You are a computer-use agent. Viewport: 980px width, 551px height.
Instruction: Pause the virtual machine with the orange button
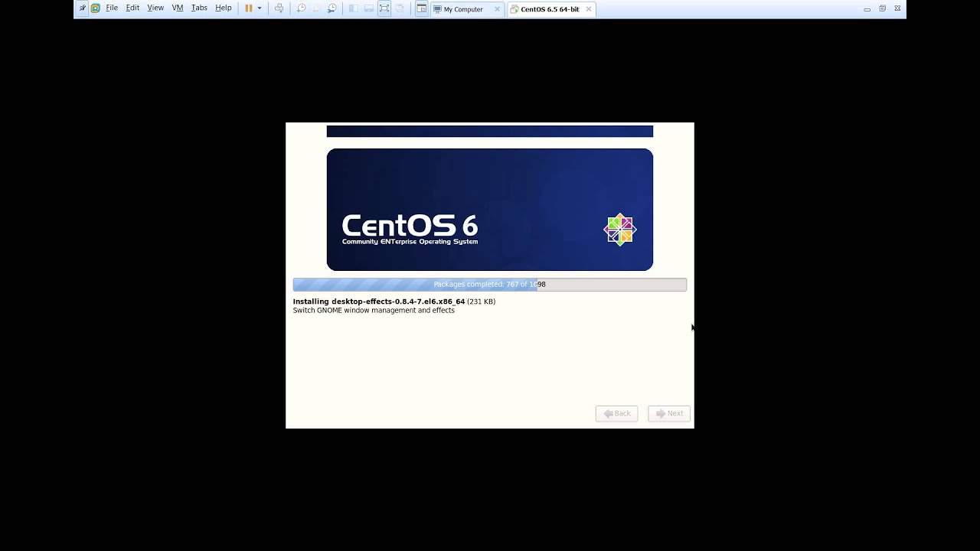pos(248,8)
